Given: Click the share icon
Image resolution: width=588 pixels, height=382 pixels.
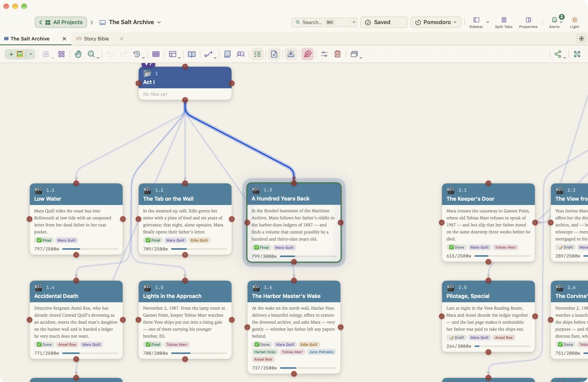Looking at the screenshot, I should coord(558,54).
